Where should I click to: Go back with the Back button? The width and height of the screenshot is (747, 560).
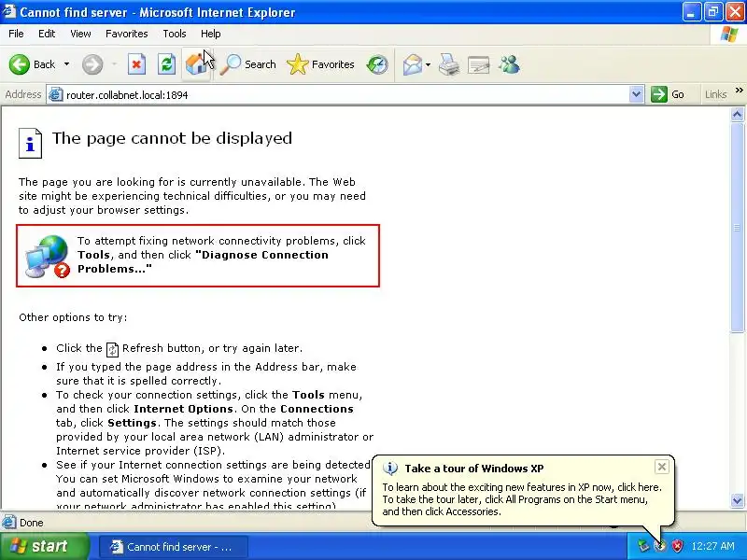click(32, 64)
